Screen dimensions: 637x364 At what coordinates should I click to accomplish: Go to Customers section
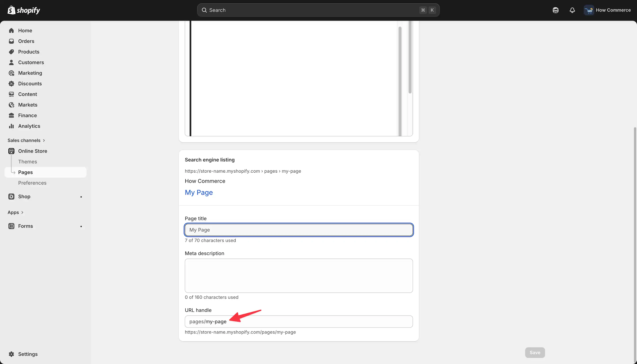point(46,62)
